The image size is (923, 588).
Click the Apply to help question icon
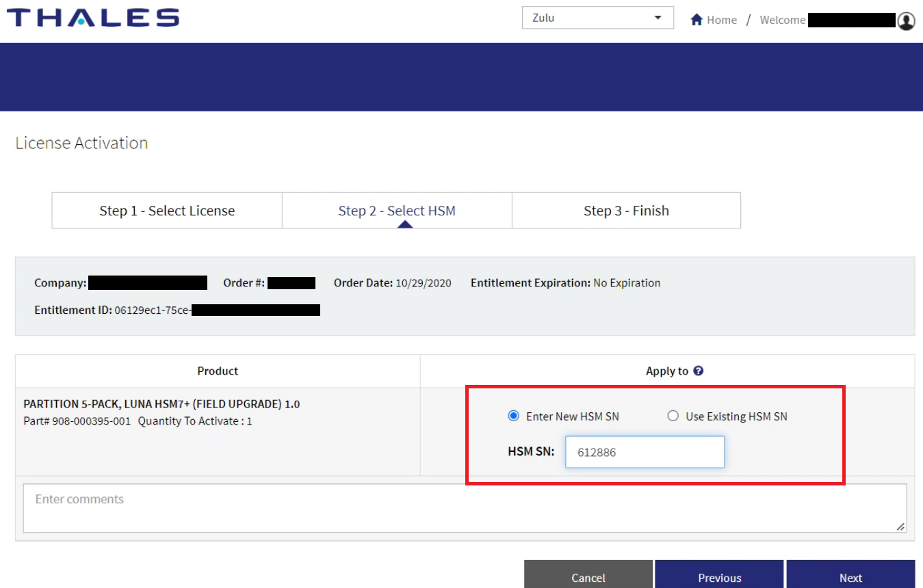[x=698, y=371]
